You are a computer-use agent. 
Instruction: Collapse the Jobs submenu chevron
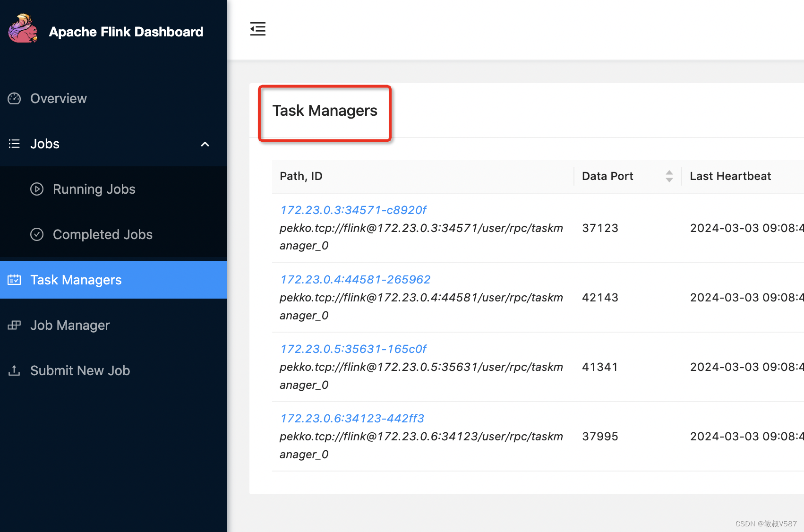pos(205,144)
